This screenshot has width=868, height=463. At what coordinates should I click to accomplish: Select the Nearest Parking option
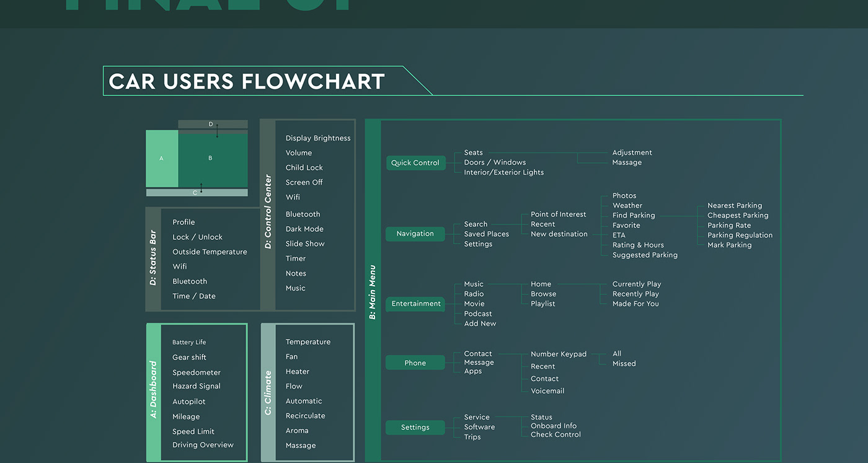(735, 206)
